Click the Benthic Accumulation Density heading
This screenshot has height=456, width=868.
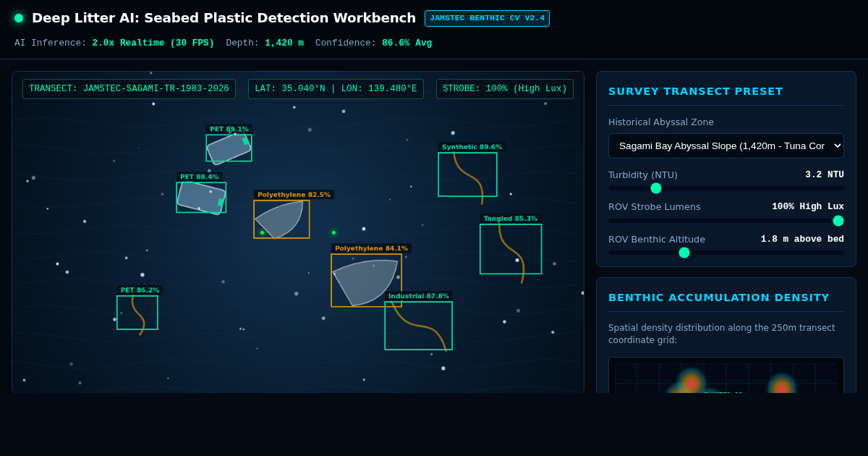coord(719,297)
